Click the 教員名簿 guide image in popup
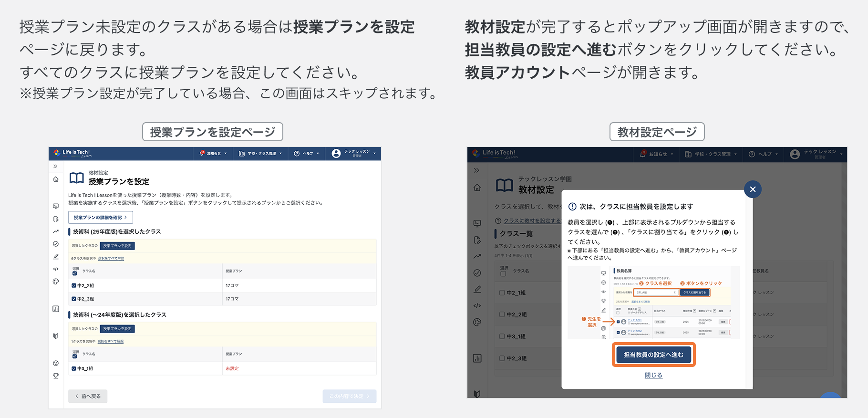The image size is (868, 418). click(654, 303)
